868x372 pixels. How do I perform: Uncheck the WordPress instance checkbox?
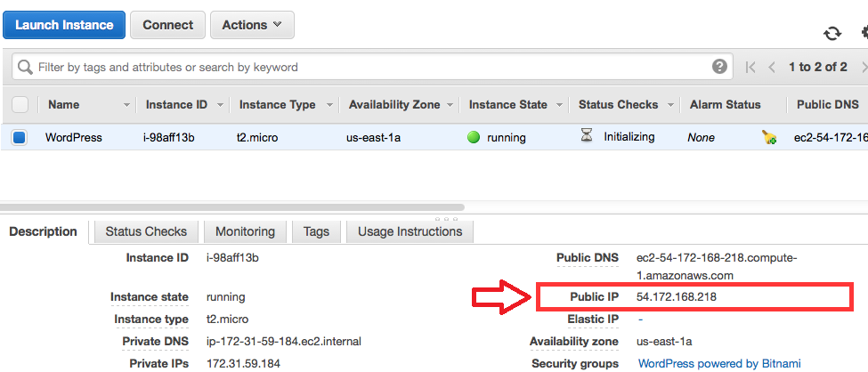[x=20, y=137]
